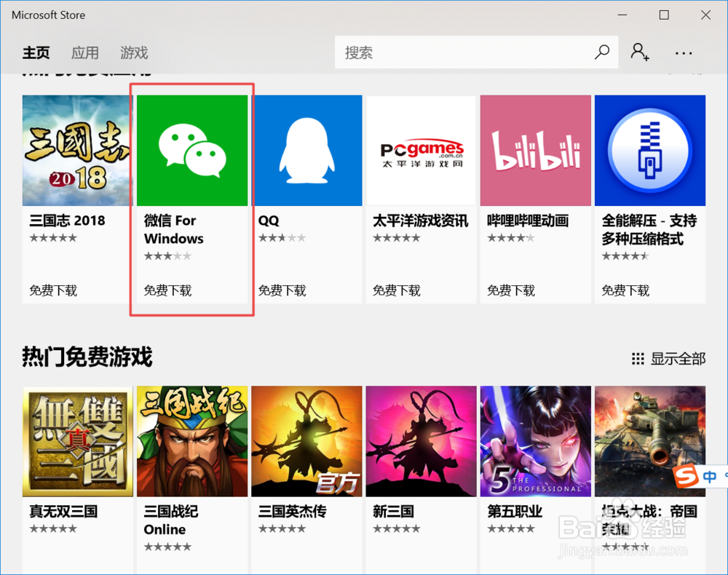Click 免费下载 under 哔哩哔哩动画

point(511,290)
